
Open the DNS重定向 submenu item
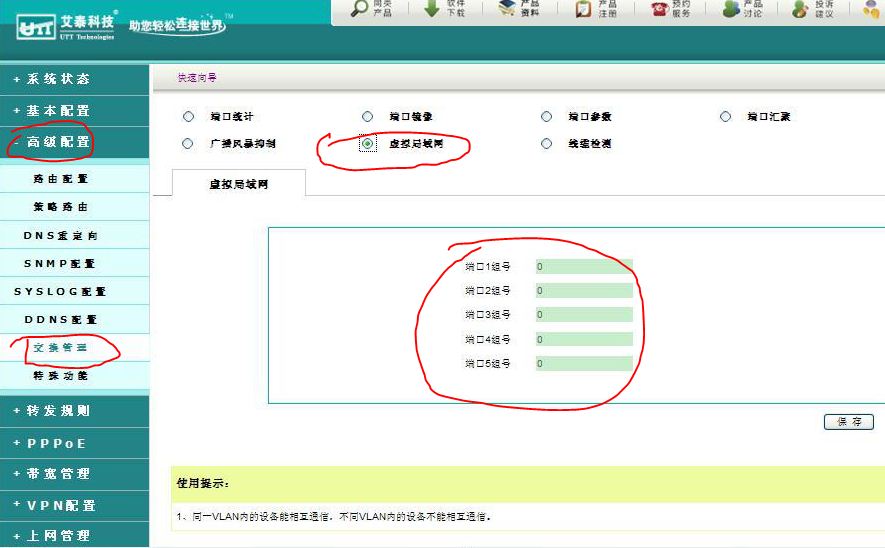pyautogui.click(x=75, y=235)
